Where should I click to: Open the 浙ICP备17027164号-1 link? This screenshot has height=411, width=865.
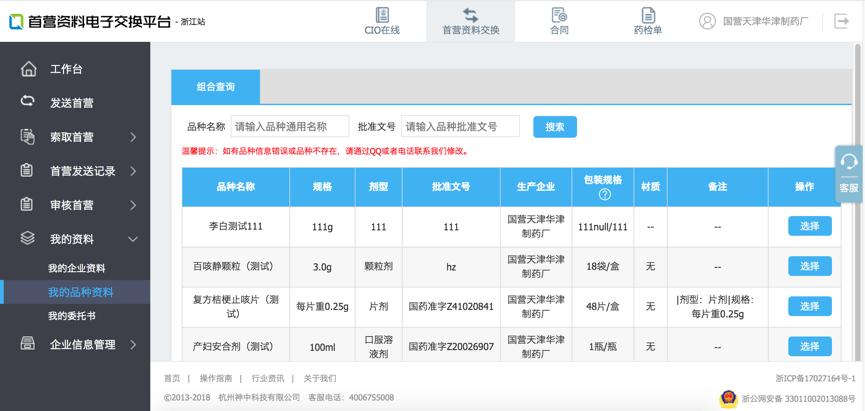tap(815, 378)
